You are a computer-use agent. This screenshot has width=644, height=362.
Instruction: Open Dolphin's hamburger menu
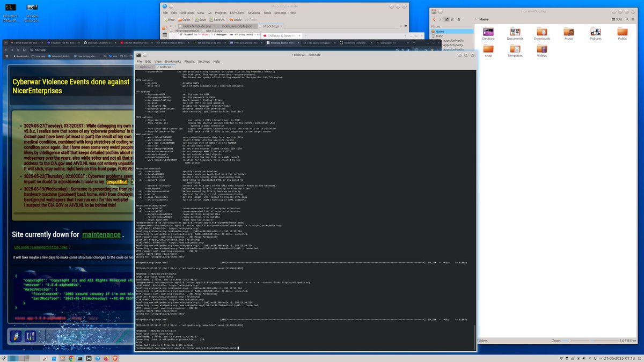633,19
